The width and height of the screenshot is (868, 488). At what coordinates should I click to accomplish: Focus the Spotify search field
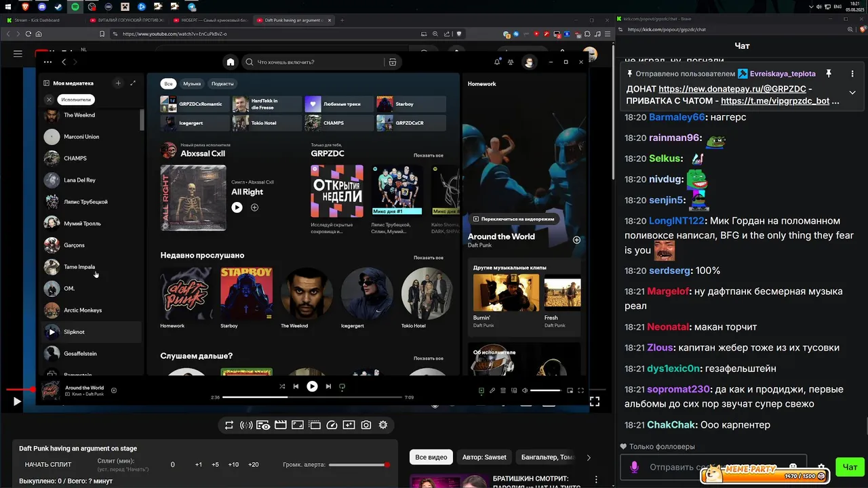point(314,62)
